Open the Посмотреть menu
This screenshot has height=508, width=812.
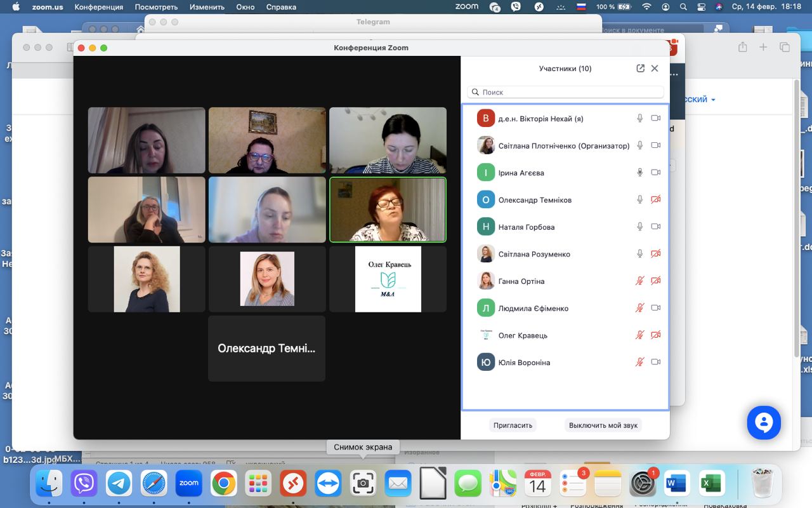tap(156, 7)
